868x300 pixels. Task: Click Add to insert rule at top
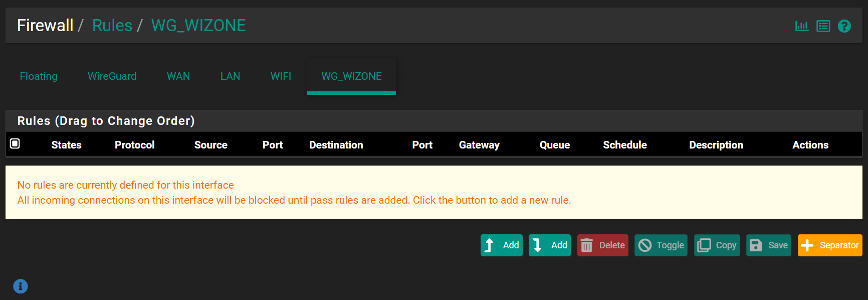tap(501, 245)
